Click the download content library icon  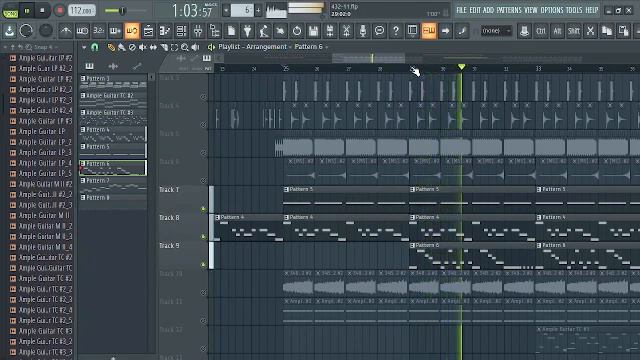9,31
